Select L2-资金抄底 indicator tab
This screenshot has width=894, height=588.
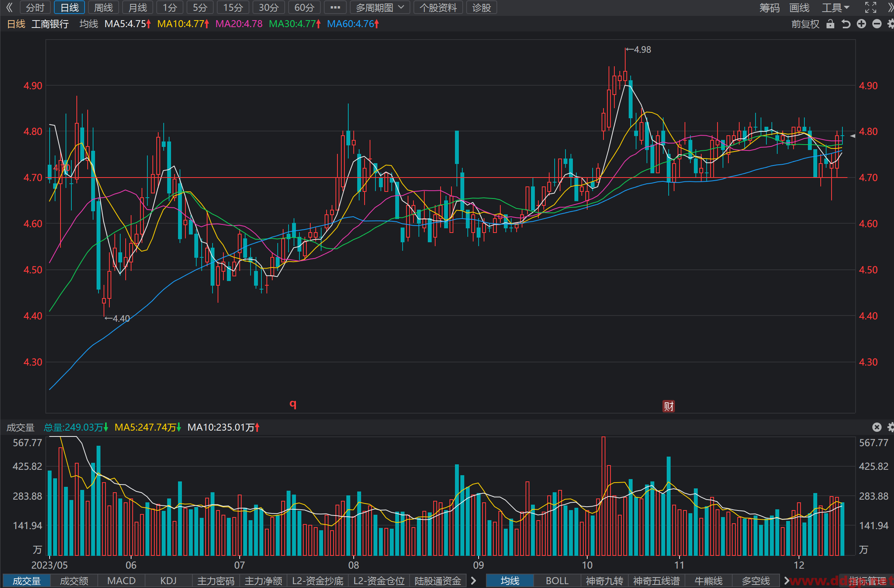[318, 581]
